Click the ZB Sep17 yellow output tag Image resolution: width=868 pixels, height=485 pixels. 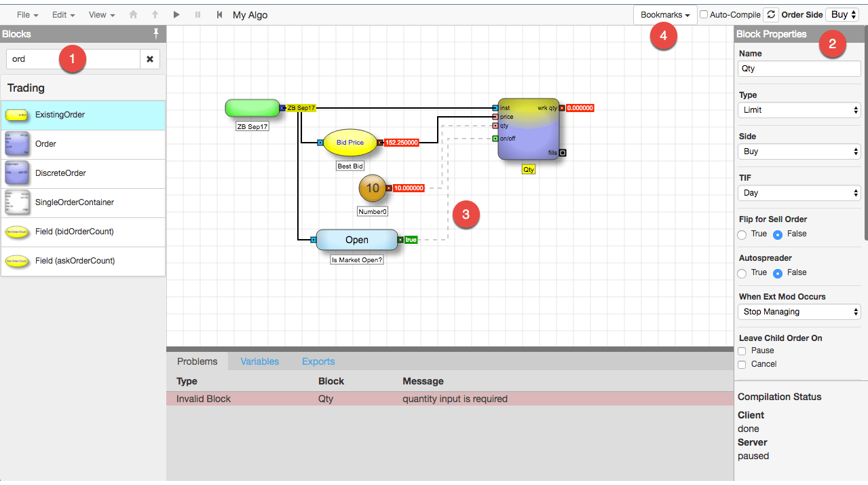(x=301, y=108)
